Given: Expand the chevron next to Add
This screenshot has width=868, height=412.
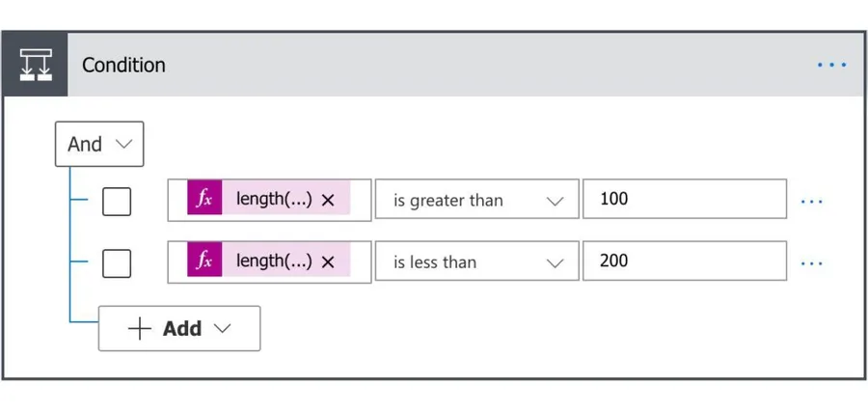Looking at the screenshot, I should (222, 329).
